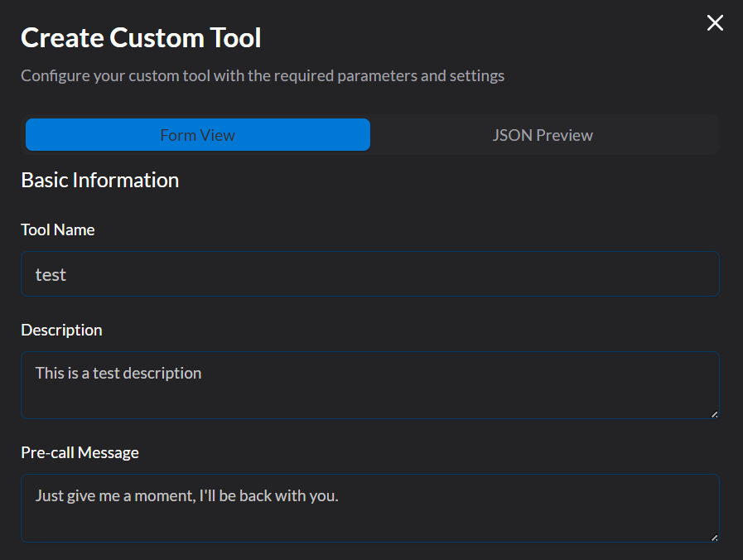The width and height of the screenshot is (743, 560).
Task: Click the "Create Custom Tool" dialog title
Action: coord(141,38)
